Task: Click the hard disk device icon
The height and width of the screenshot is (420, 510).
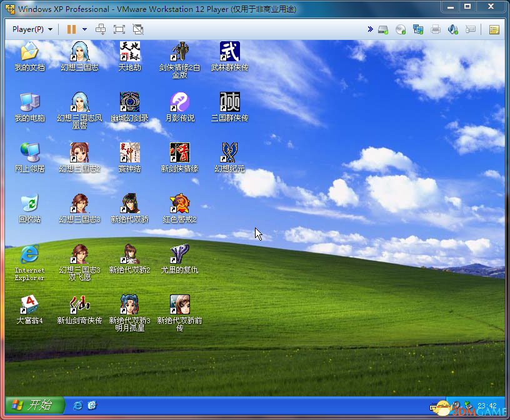Action: (383, 29)
